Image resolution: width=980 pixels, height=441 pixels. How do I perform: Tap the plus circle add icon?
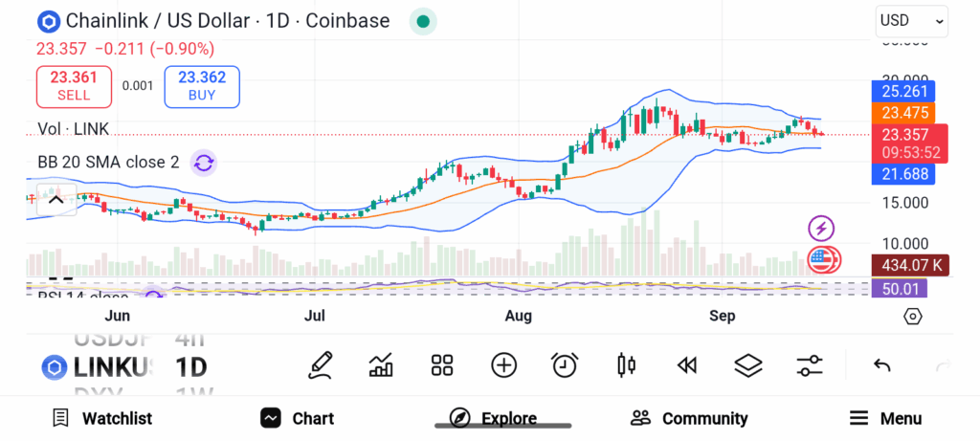click(503, 365)
